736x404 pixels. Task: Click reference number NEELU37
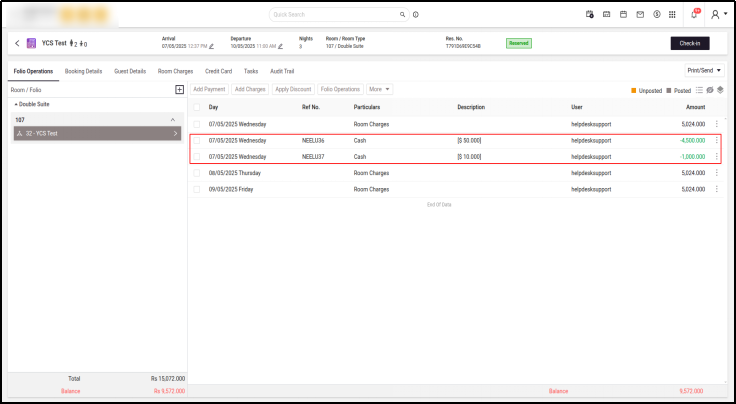[x=313, y=157]
